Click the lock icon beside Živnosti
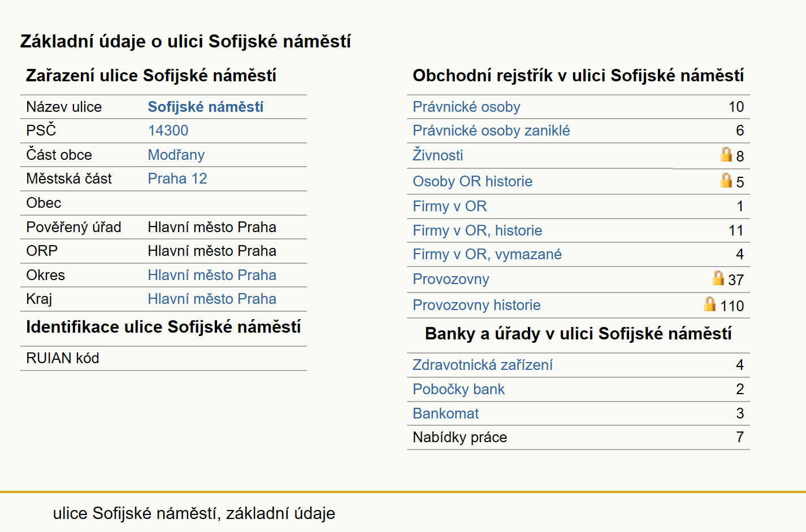The width and height of the screenshot is (806, 532). pyautogui.click(x=726, y=154)
